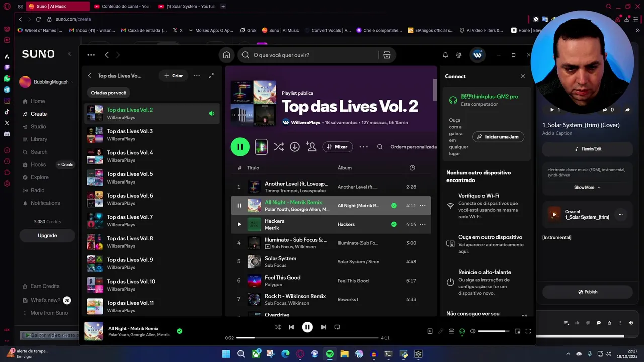Click Iniciar uma Jam button

click(498, 137)
